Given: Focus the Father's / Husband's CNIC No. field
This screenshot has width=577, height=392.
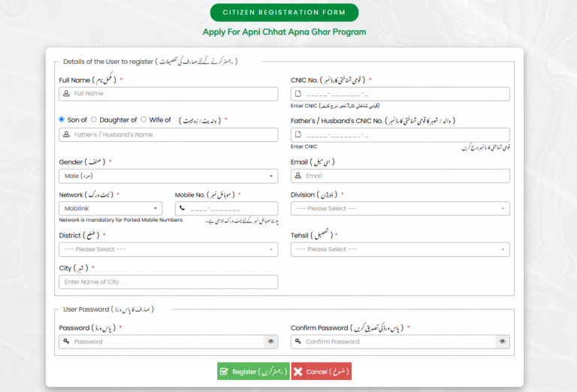Looking at the screenshot, I should (x=400, y=134).
